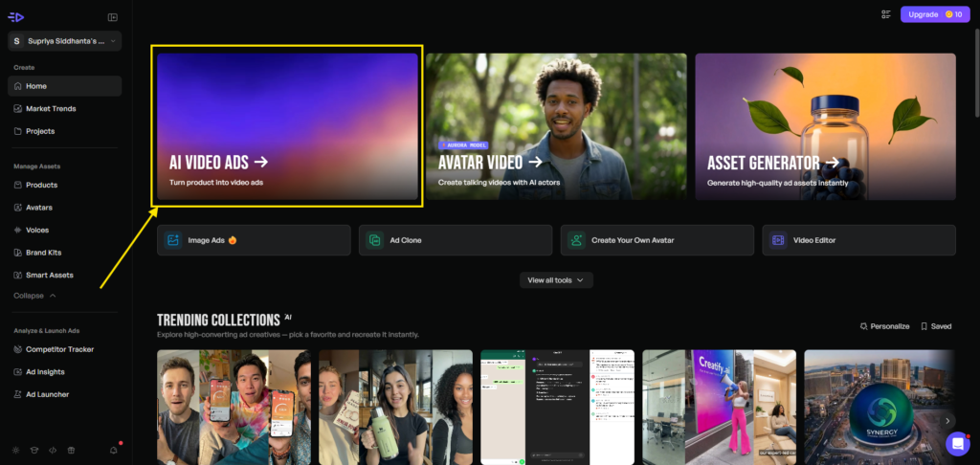This screenshot has height=465, width=980.
Task: Open Market Trends in the sidebar
Action: [51, 108]
